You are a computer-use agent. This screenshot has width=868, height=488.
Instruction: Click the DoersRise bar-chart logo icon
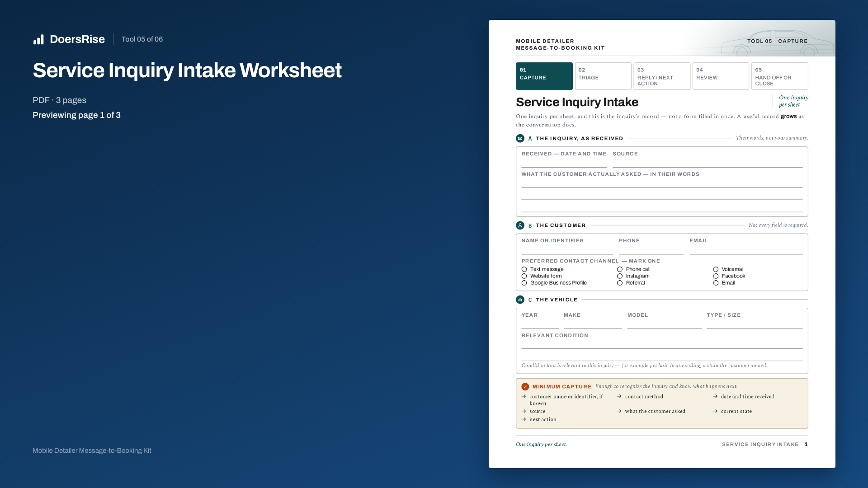pyautogui.click(x=38, y=39)
